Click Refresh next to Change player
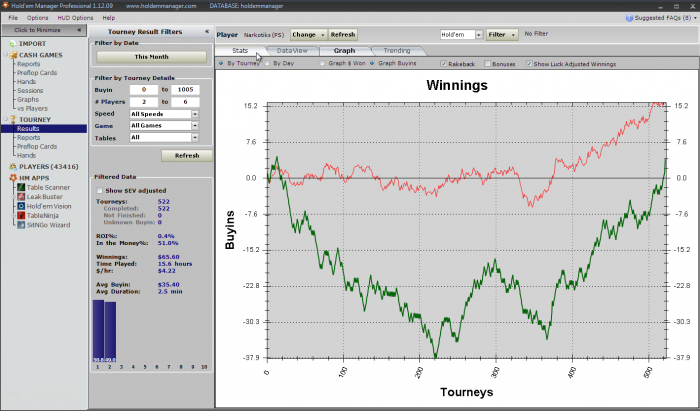Viewport: 700px width, 411px height. coord(343,35)
